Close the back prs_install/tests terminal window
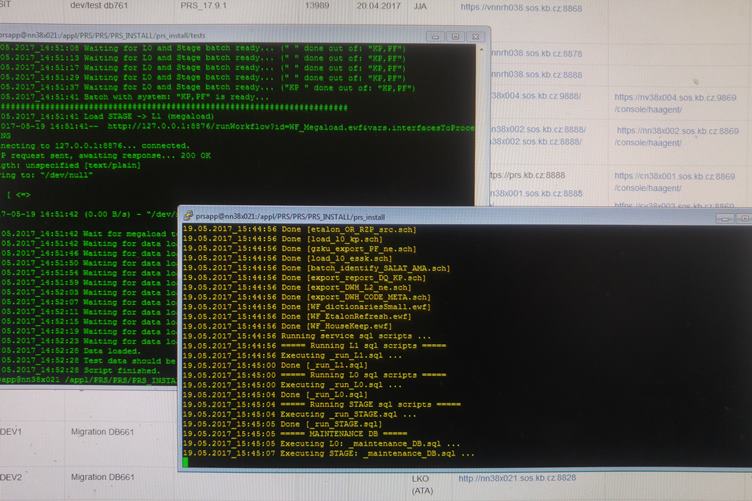This screenshot has width=752, height=501. 475,36
